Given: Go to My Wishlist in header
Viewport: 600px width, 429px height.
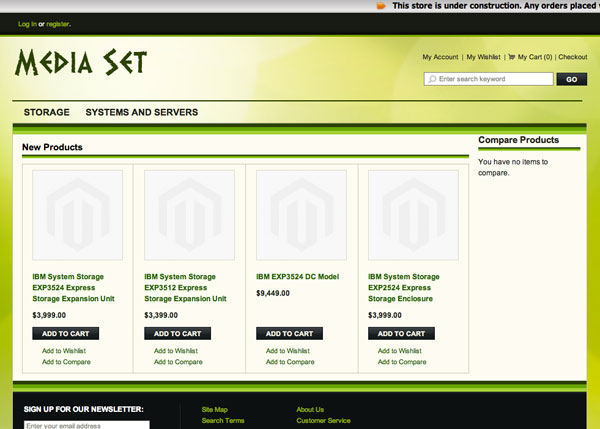Looking at the screenshot, I should [x=484, y=57].
